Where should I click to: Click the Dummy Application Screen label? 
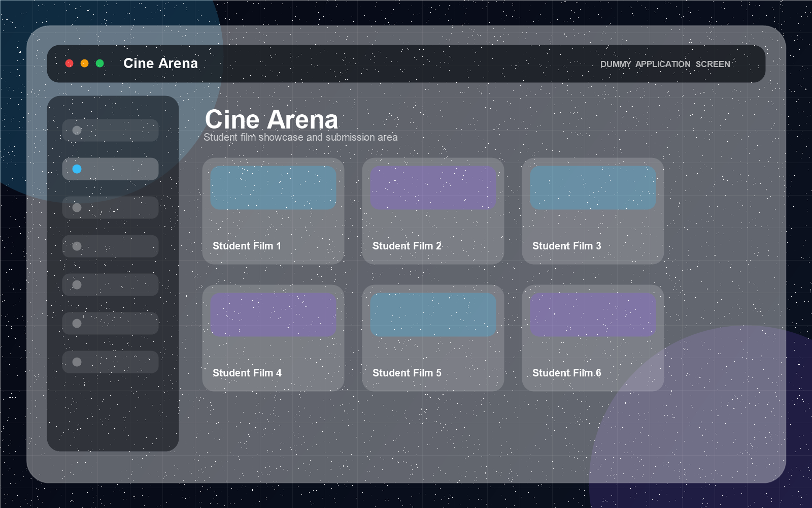click(x=665, y=64)
